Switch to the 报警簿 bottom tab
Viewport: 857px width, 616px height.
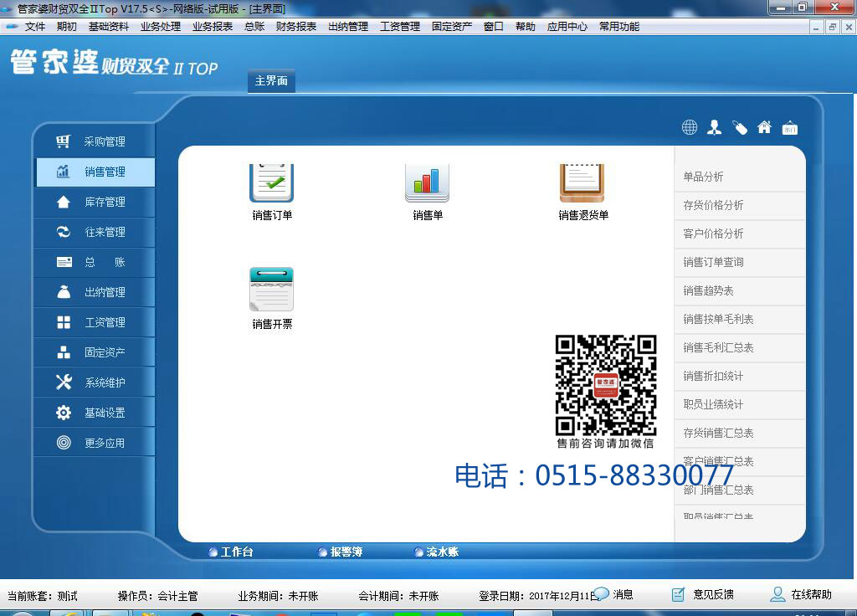pyautogui.click(x=340, y=552)
